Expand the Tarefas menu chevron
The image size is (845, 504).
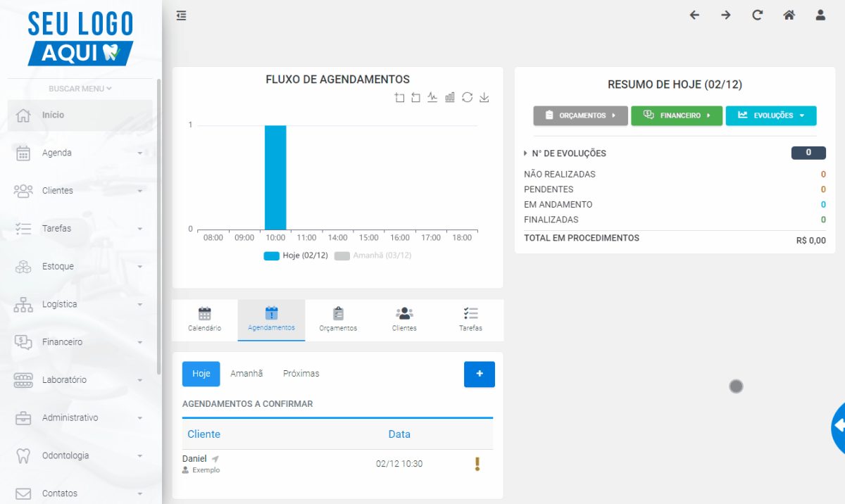tap(140, 229)
